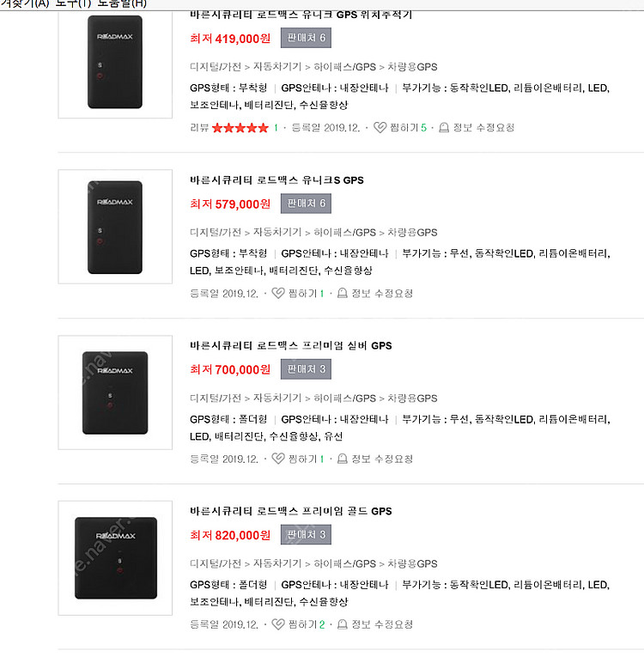Show the 판매처 3 sellers for the 820,000원 item
Screen dimensions: 644x657
[x=306, y=535]
